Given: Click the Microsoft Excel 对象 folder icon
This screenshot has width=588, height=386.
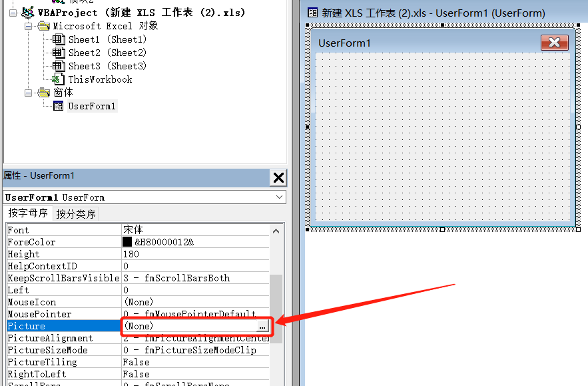Looking at the screenshot, I should [44, 26].
